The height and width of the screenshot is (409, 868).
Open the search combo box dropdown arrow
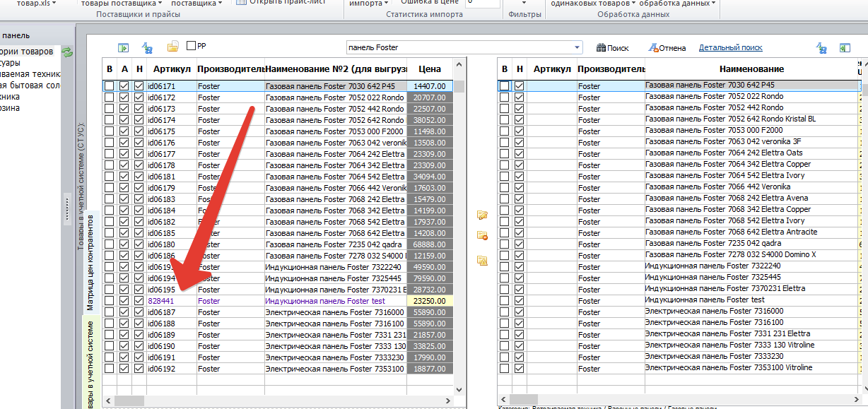578,48
